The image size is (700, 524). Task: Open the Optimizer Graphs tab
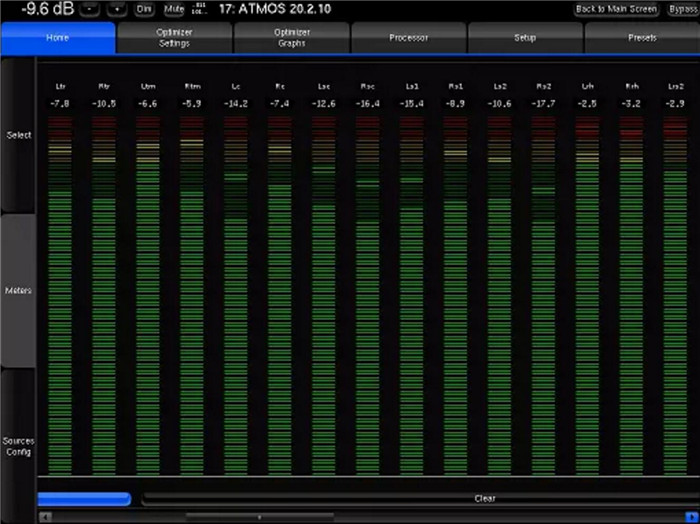pos(292,38)
